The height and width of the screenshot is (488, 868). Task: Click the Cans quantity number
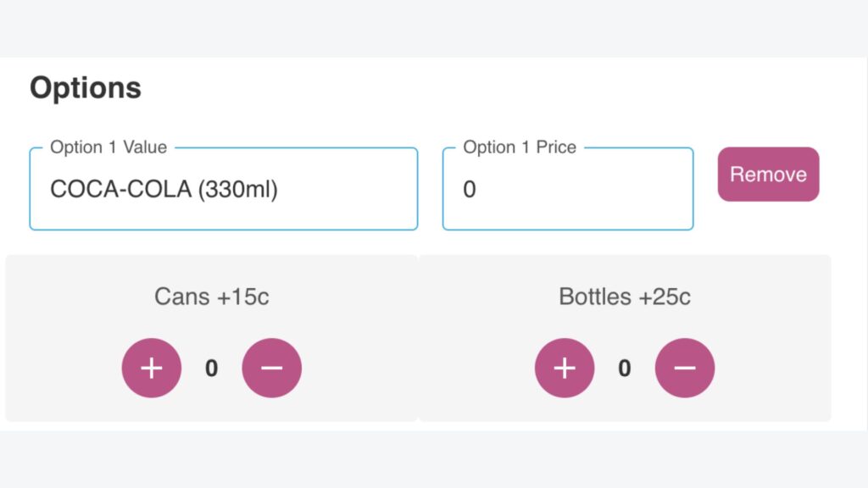212,368
